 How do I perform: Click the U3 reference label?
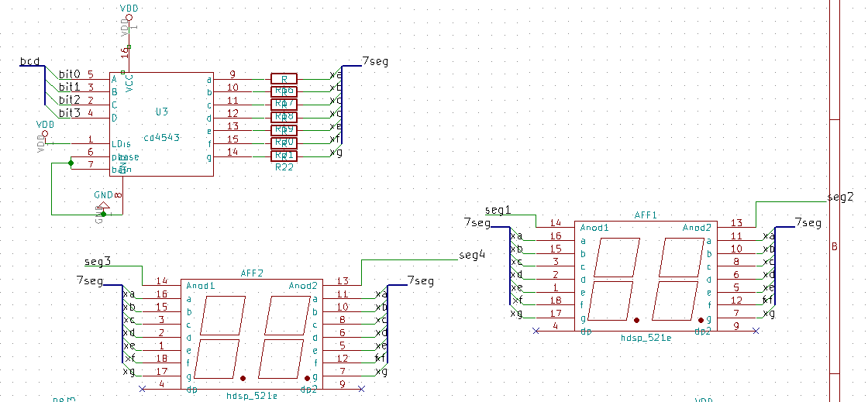(x=162, y=112)
